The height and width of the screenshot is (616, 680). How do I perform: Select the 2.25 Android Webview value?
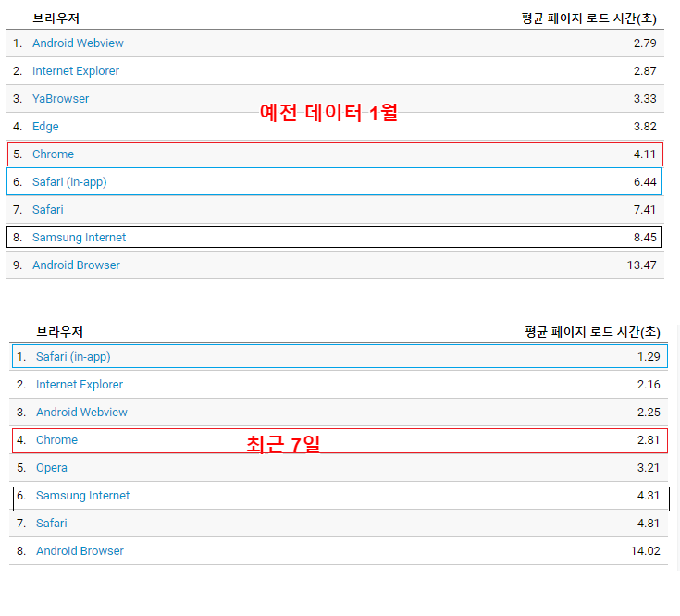coord(649,413)
